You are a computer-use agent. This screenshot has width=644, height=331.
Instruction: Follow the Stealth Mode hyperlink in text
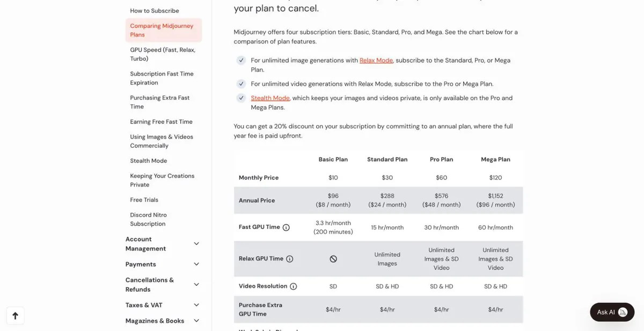pos(270,98)
